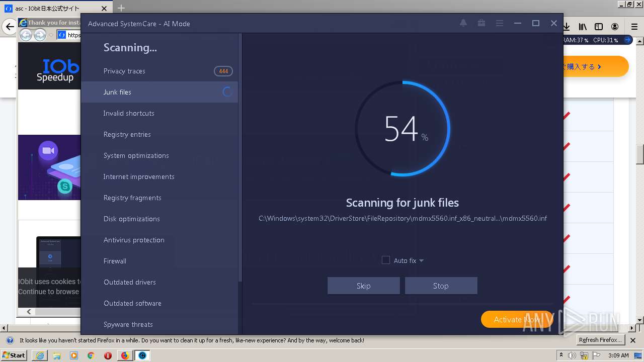Click the Firefox page vertical scrollbar thumb

(x=640, y=154)
